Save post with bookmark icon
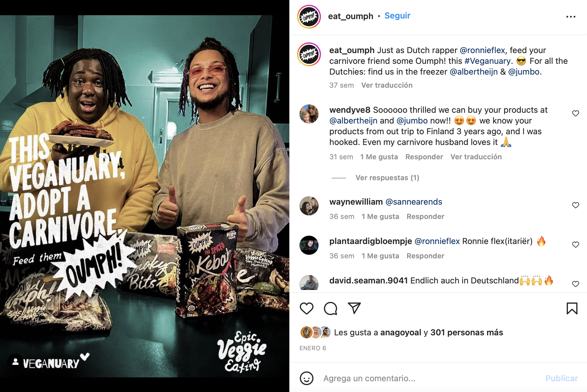Image resolution: width=587 pixels, height=392 pixels. pos(572,308)
